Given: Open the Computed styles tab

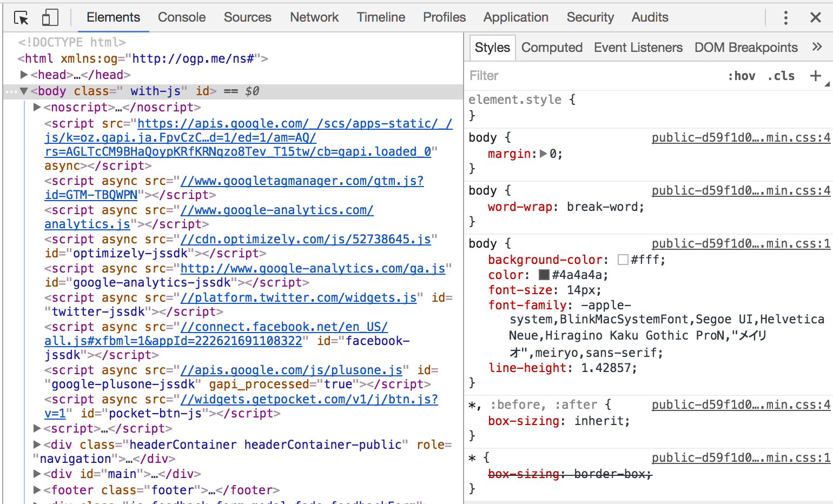Looking at the screenshot, I should pos(551,47).
